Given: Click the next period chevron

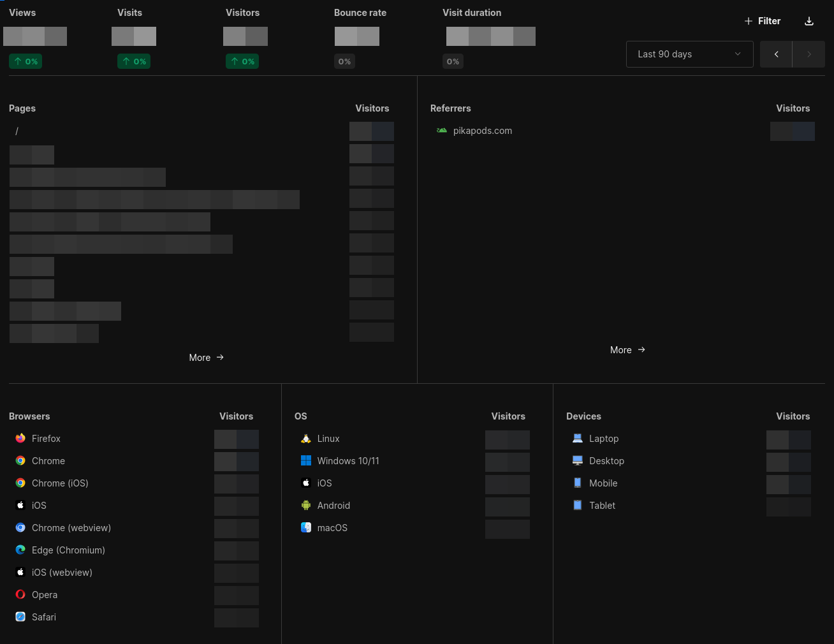Looking at the screenshot, I should click(x=808, y=54).
